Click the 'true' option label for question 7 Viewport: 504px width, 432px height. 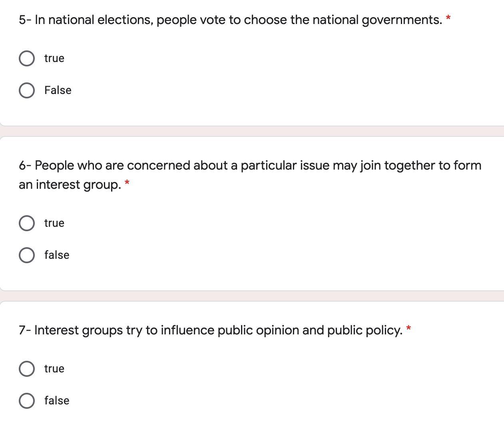tap(54, 369)
